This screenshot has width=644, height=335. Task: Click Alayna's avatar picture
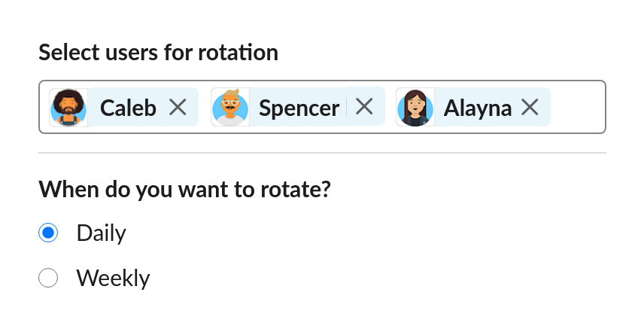point(415,108)
